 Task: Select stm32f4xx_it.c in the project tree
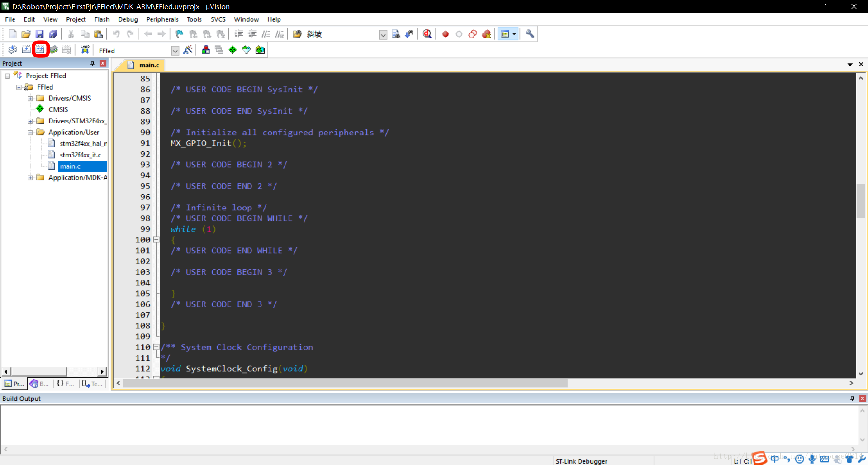click(x=80, y=155)
